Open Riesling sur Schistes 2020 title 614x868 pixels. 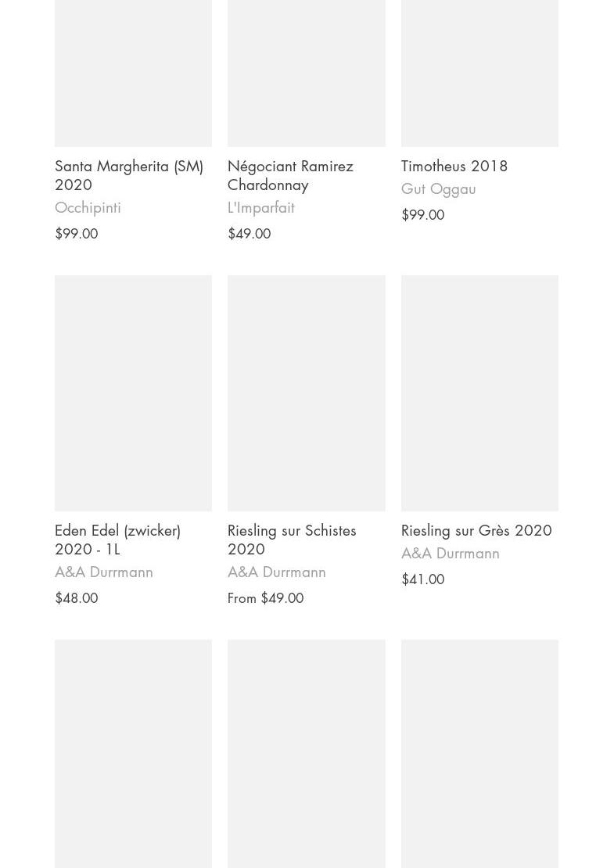coord(292,540)
